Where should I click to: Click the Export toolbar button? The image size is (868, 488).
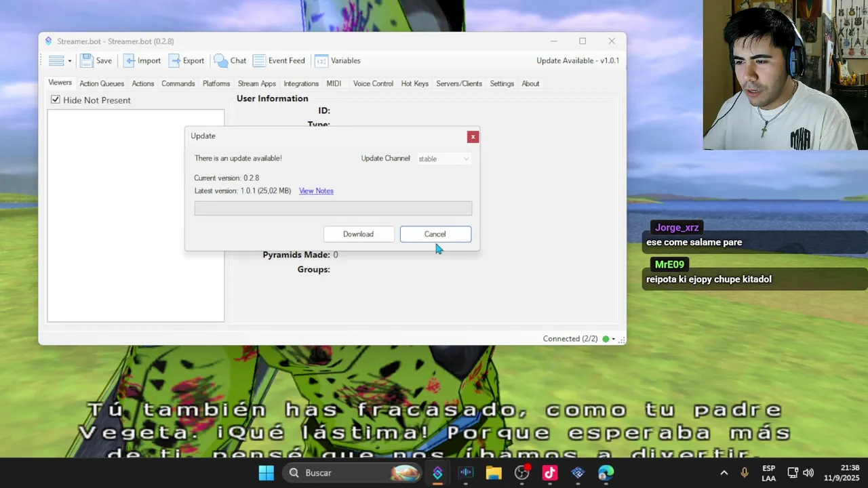186,61
